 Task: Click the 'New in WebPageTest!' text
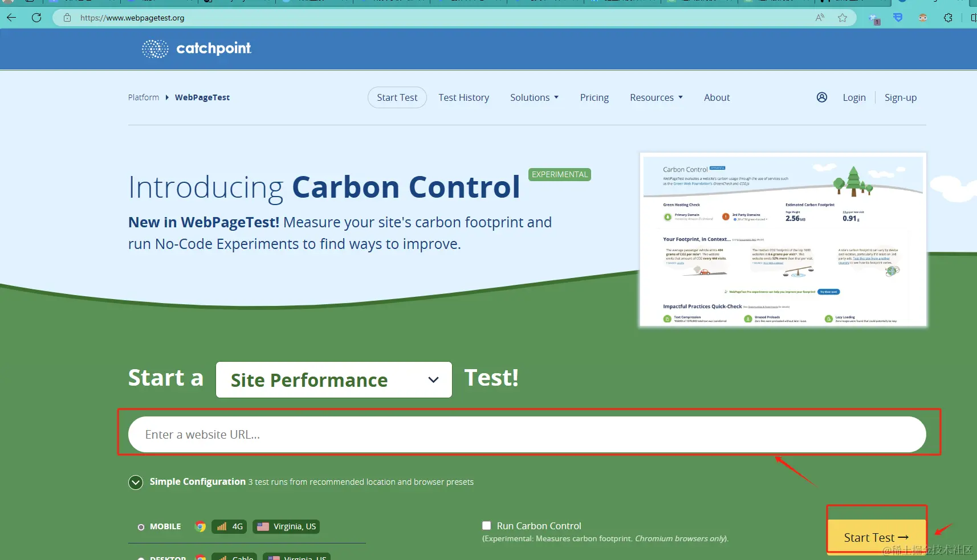click(203, 222)
